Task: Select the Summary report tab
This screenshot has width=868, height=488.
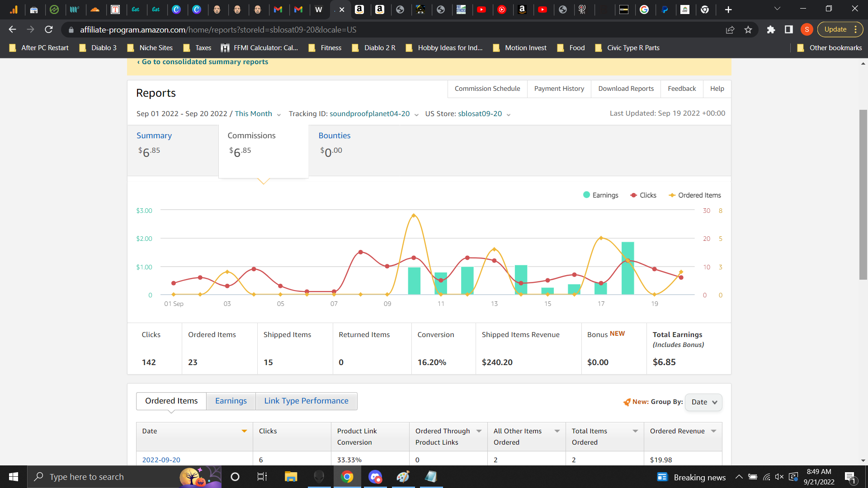Action: (173, 150)
